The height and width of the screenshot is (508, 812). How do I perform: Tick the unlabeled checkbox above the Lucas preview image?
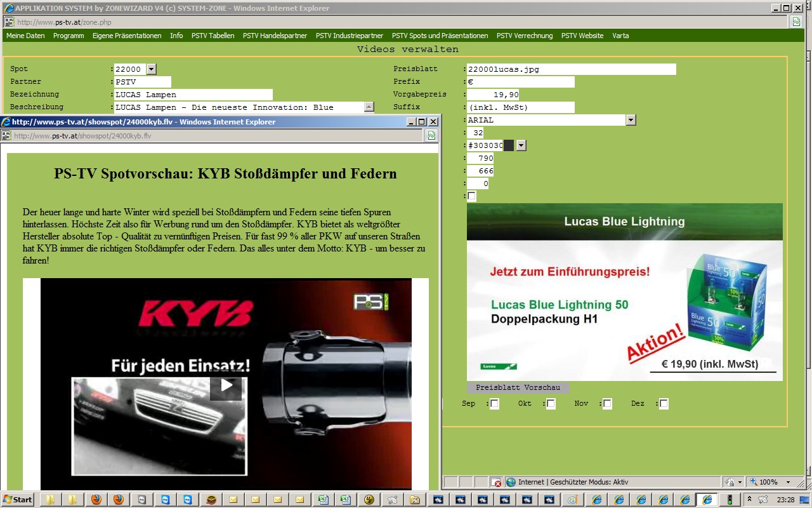pyautogui.click(x=471, y=196)
